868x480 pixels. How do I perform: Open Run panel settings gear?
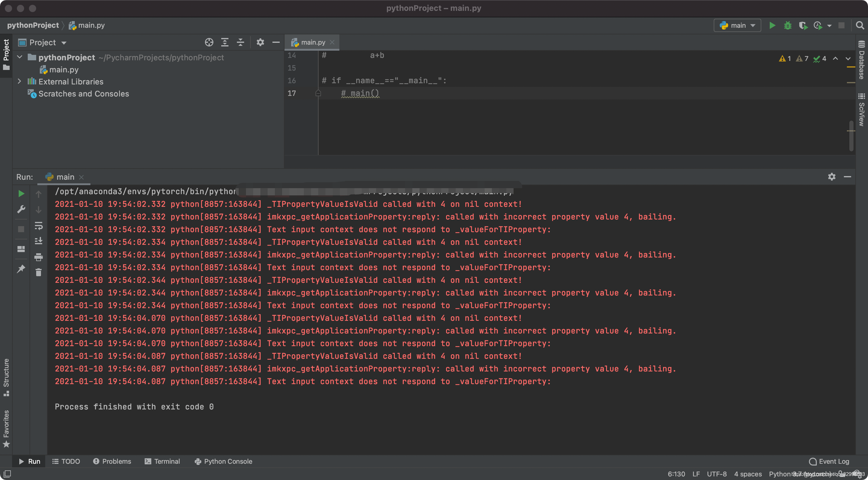[832, 177]
